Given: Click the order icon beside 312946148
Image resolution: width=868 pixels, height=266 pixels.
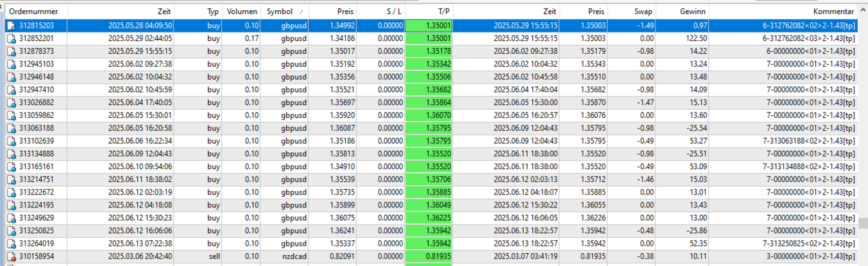Looking at the screenshot, I should (x=11, y=77).
